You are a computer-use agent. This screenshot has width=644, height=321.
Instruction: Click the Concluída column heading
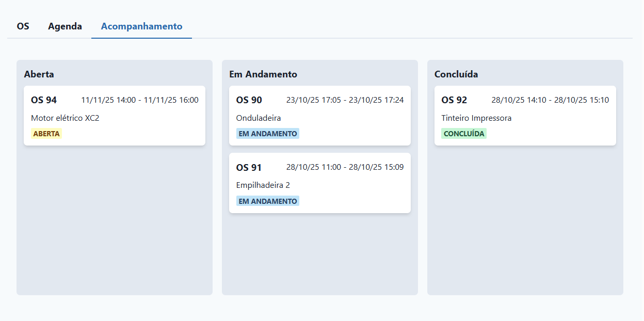click(456, 74)
